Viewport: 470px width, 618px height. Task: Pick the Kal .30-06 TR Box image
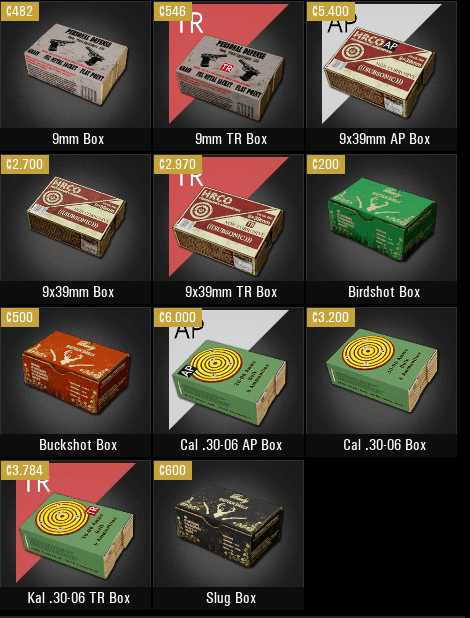75,523
